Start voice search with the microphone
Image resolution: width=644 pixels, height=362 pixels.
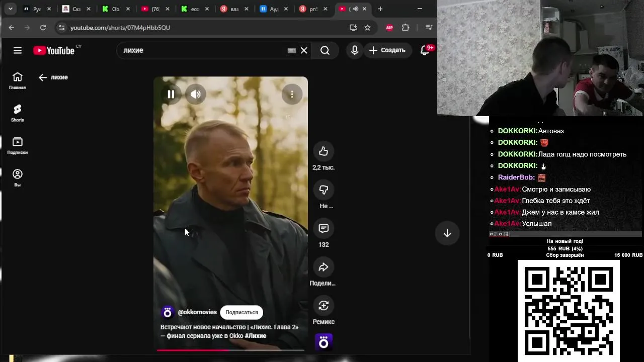pyautogui.click(x=355, y=50)
